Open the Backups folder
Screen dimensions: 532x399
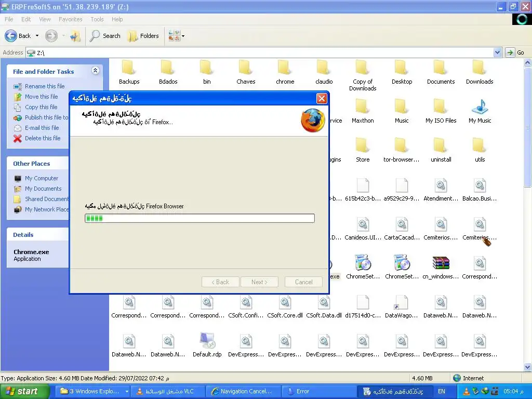click(x=129, y=72)
